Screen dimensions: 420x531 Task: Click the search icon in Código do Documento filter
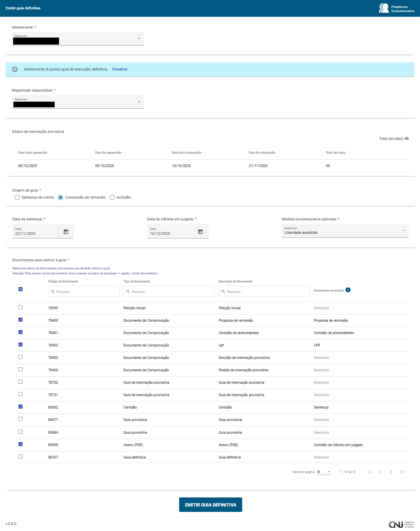pos(53,291)
